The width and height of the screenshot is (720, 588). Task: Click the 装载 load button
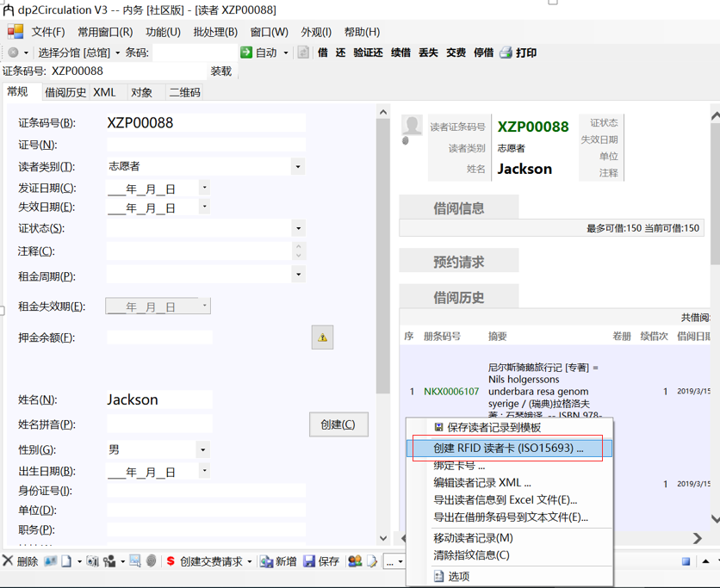pyautogui.click(x=220, y=71)
